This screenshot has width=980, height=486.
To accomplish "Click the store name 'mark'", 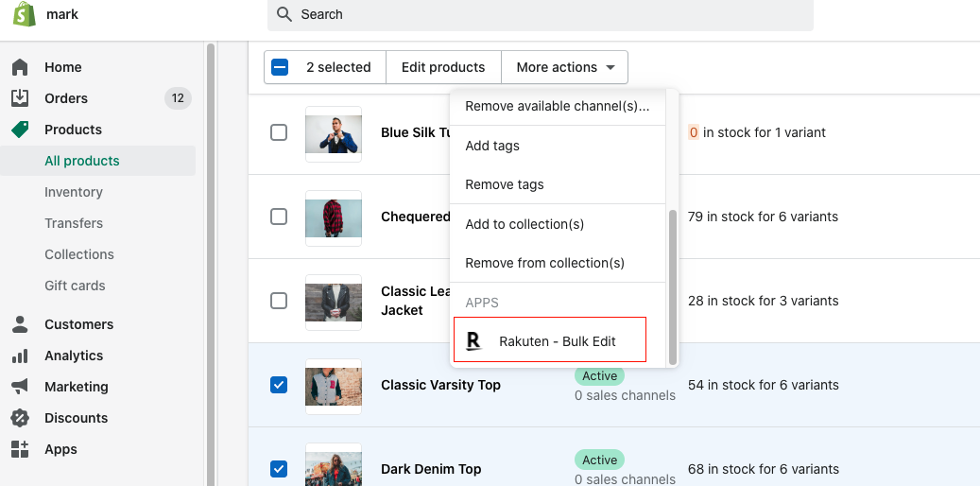I will pos(62,14).
